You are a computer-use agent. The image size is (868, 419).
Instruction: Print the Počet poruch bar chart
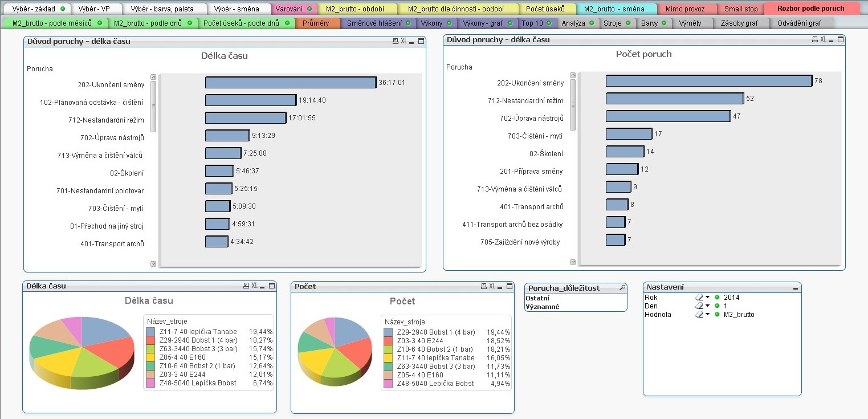click(815, 39)
